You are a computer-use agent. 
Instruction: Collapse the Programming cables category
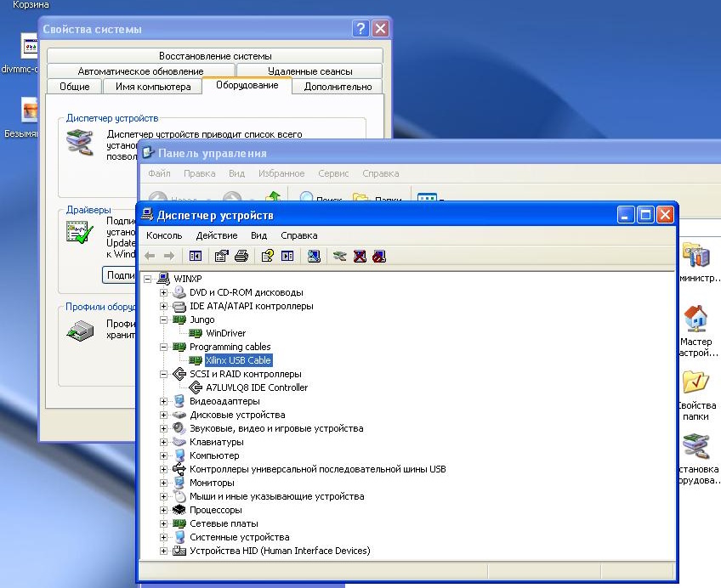pos(163,347)
